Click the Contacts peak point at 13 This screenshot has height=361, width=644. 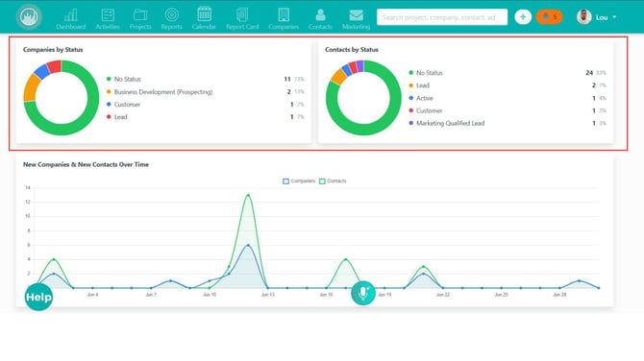point(248,195)
